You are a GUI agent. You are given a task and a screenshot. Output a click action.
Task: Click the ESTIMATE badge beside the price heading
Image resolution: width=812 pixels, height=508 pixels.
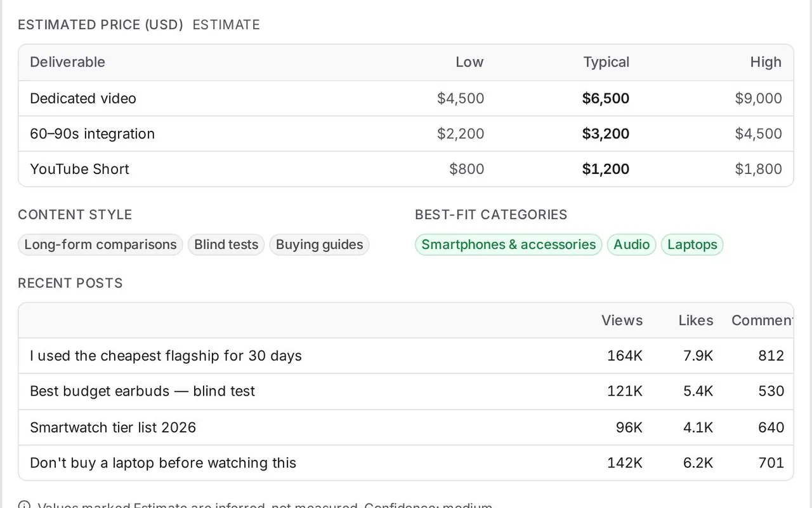point(226,25)
